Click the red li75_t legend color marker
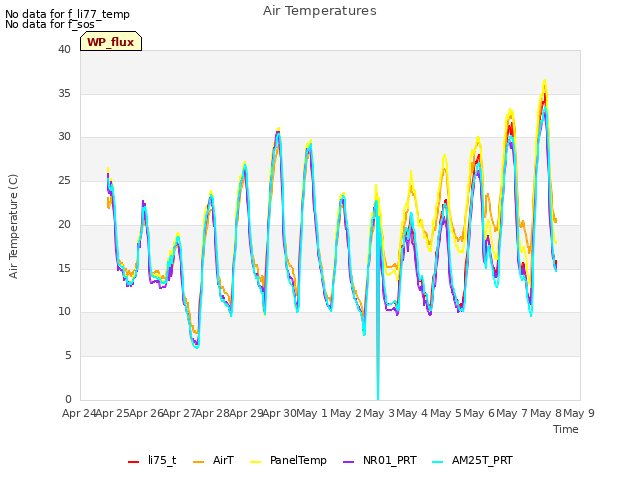 coord(133,462)
